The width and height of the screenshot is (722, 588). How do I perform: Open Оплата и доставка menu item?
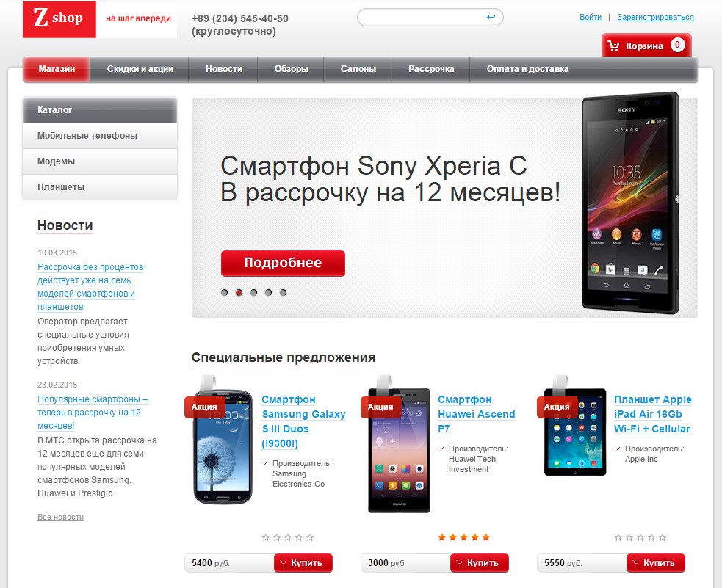[x=527, y=69]
